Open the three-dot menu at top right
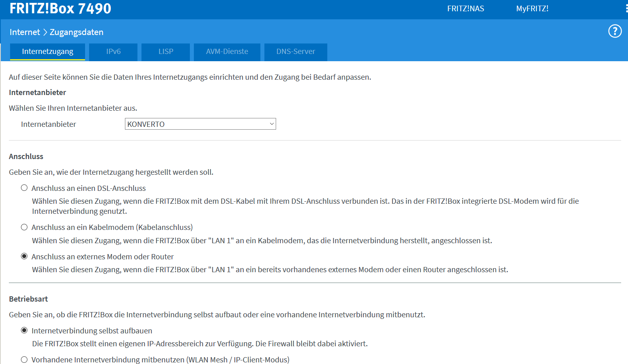Image resolution: width=628 pixels, height=364 pixels. pyautogui.click(x=626, y=8)
